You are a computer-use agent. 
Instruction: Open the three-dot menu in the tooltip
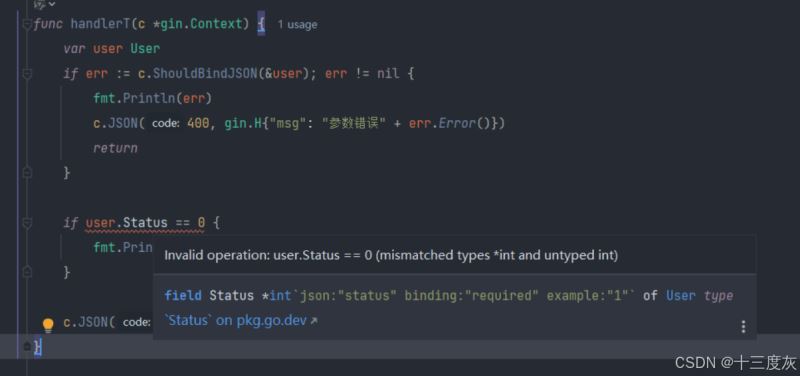tap(743, 327)
